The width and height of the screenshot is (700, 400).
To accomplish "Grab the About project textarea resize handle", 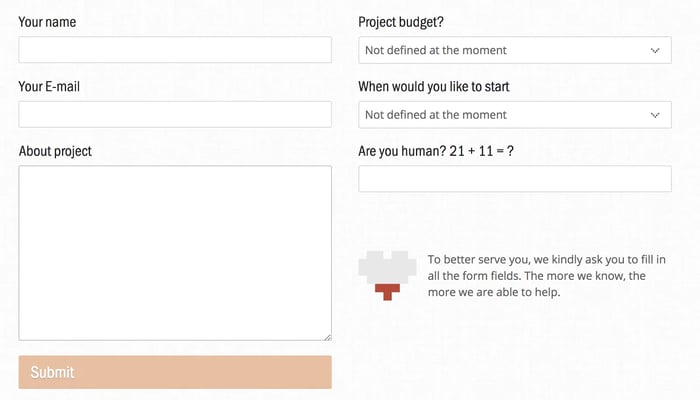I will coord(327,336).
